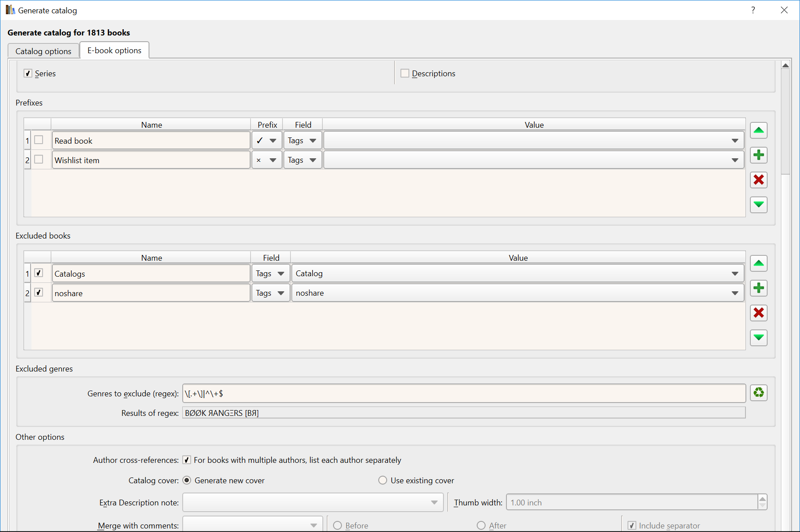Click Prefix column header in Prefixes table
This screenshot has width=800, height=532.
267,125
